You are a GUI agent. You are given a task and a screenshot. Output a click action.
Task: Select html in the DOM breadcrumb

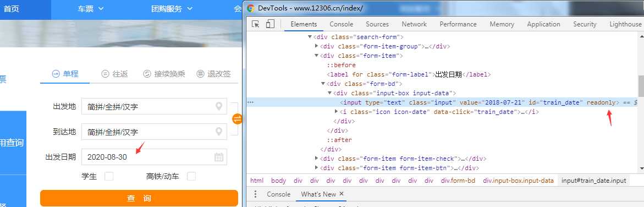pyautogui.click(x=257, y=180)
